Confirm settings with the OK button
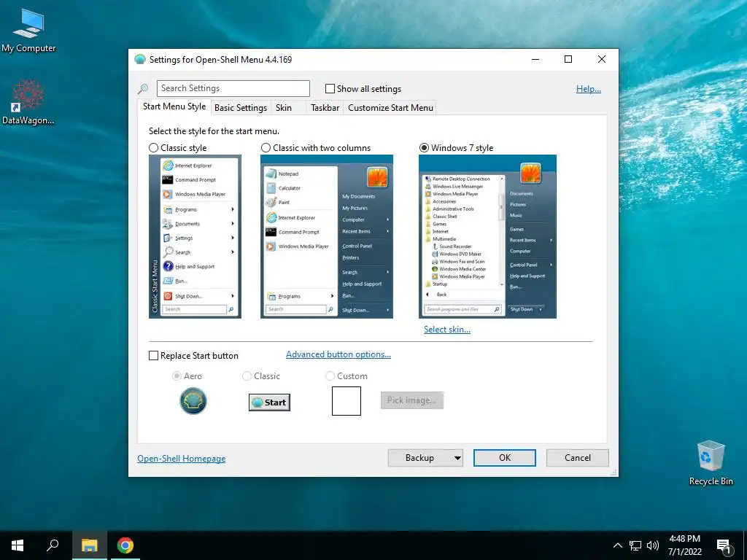Viewport: 747px width, 560px height. click(x=505, y=458)
